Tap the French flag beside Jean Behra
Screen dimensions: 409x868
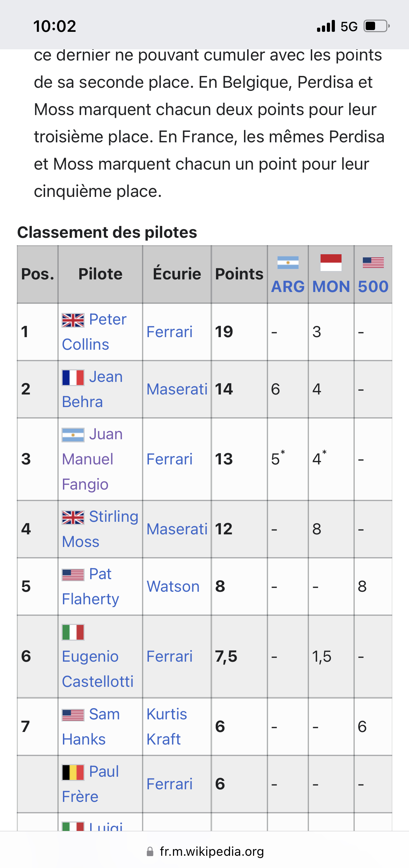click(x=73, y=378)
